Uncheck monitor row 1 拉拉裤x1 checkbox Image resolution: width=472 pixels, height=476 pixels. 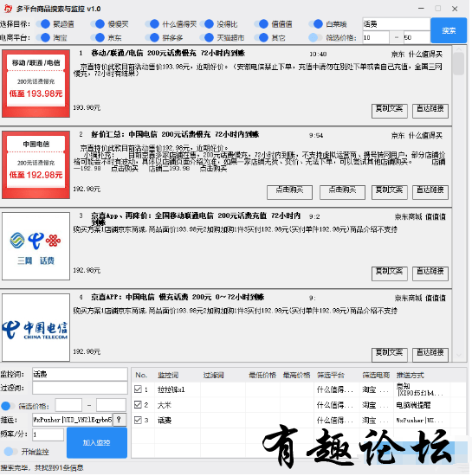point(138,389)
